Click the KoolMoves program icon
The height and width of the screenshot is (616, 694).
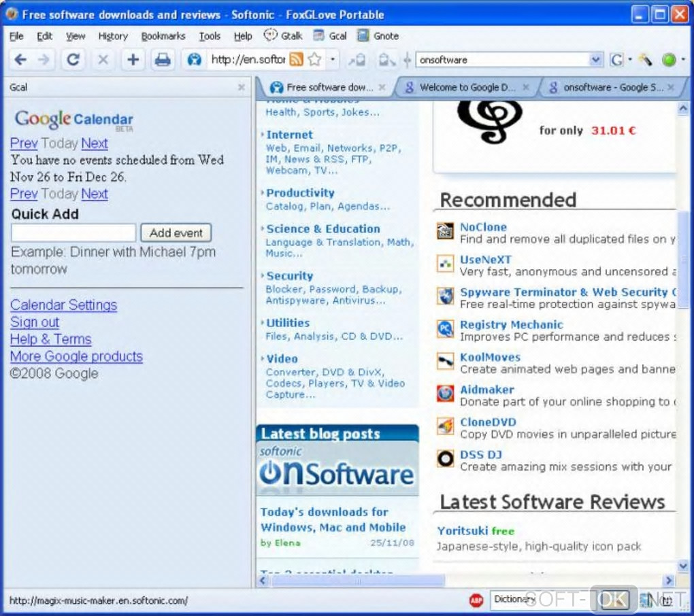click(445, 361)
